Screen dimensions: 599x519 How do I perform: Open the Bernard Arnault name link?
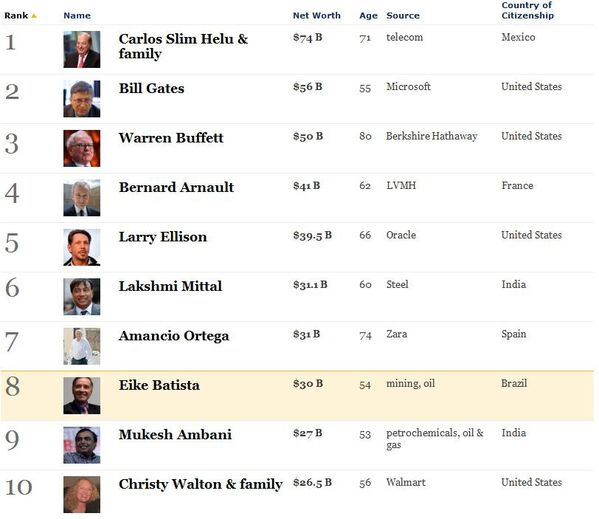click(176, 187)
